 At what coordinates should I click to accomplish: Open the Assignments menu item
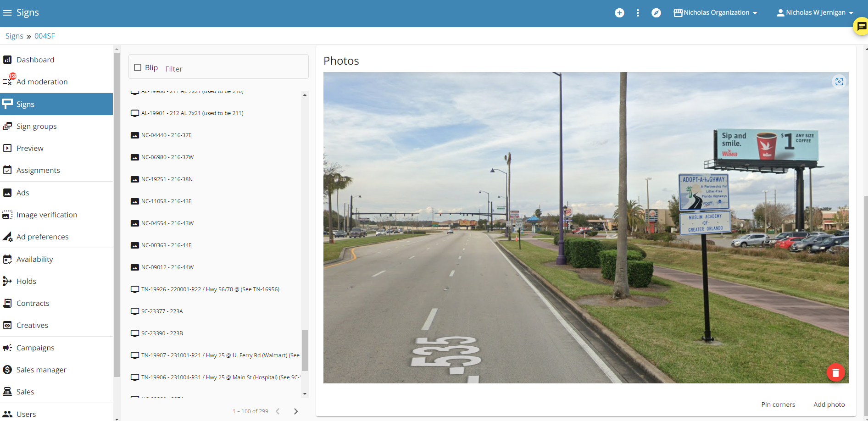pos(56,170)
